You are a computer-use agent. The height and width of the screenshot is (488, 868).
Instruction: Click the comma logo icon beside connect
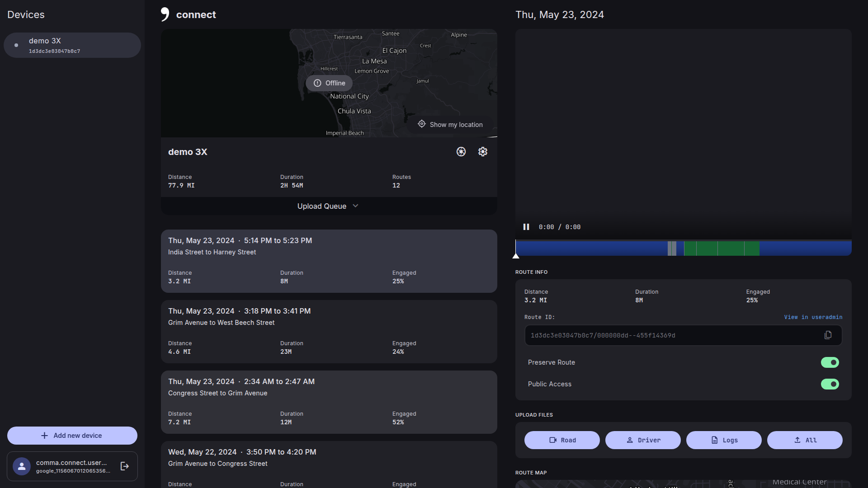(x=165, y=14)
